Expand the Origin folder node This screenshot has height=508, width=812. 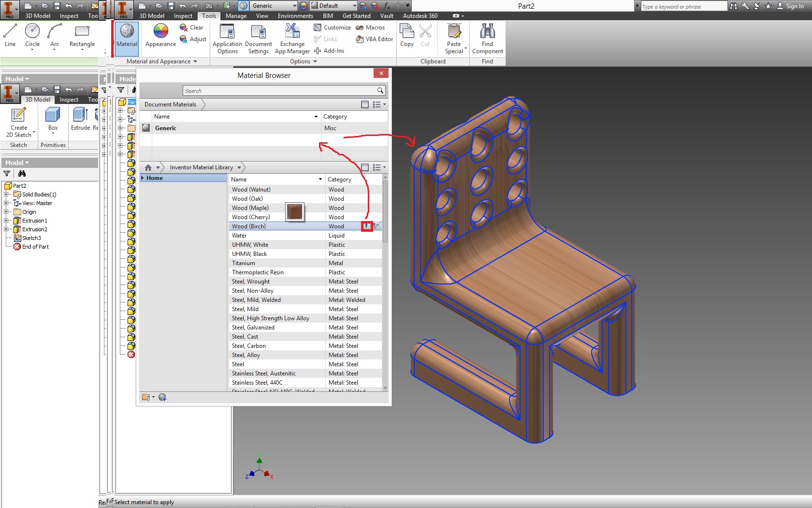coord(6,212)
